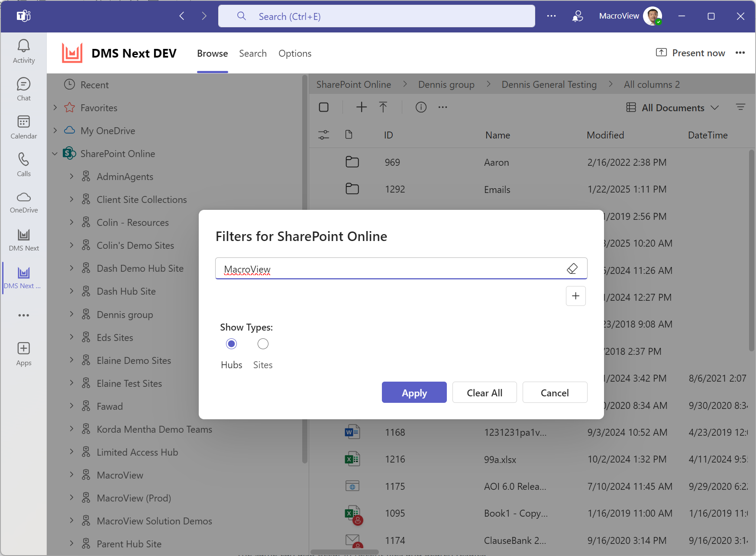This screenshot has height=556, width=756.
Task: Expand the Dennis group hub
Action: pos(71,314)
